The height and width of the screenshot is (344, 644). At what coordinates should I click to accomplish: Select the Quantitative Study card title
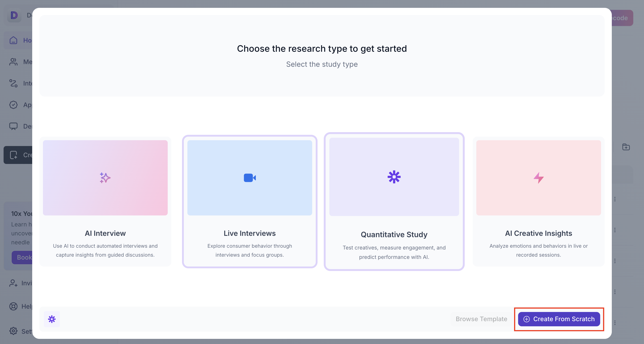click(394, 234)
